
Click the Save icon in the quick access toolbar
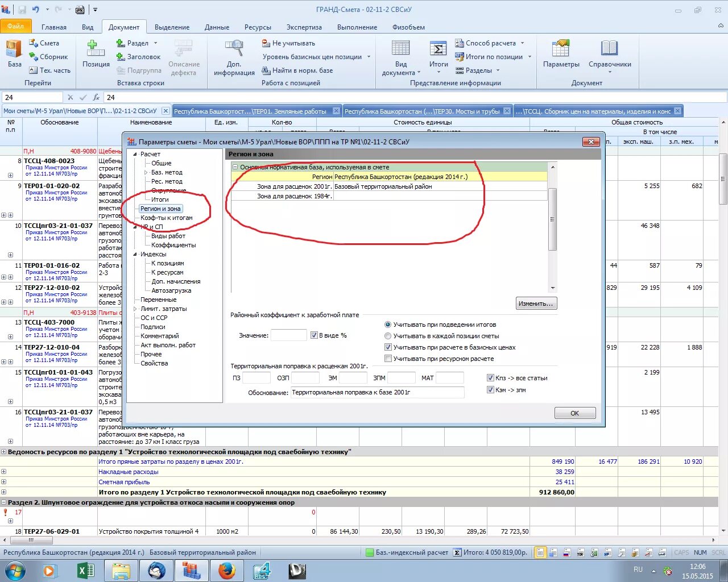(x=22, y=10)
